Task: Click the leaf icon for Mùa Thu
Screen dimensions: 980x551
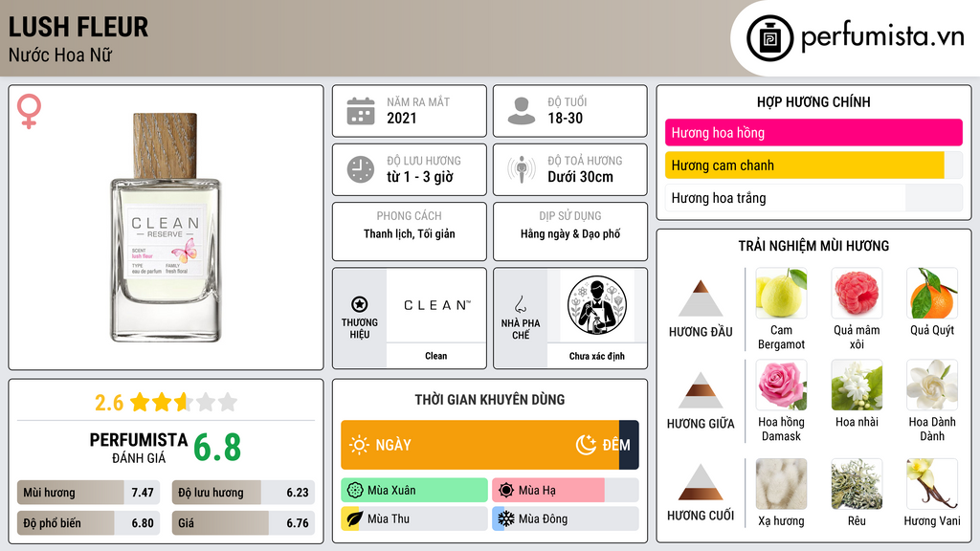Action: pyautogui.click(x=354, y=519)
